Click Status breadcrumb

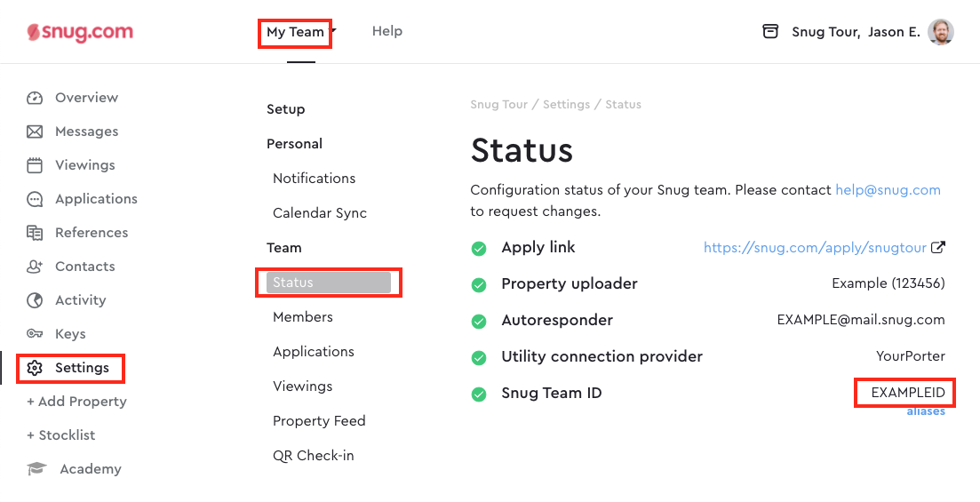click(x=623, y=105)
